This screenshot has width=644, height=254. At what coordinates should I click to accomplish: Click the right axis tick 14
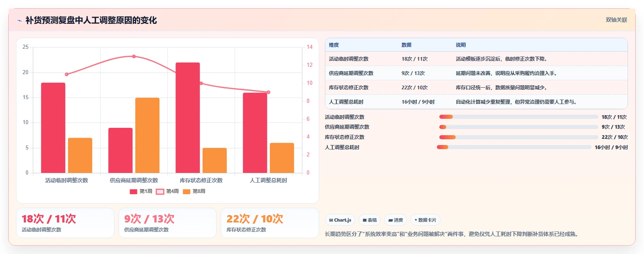(310, 47)
